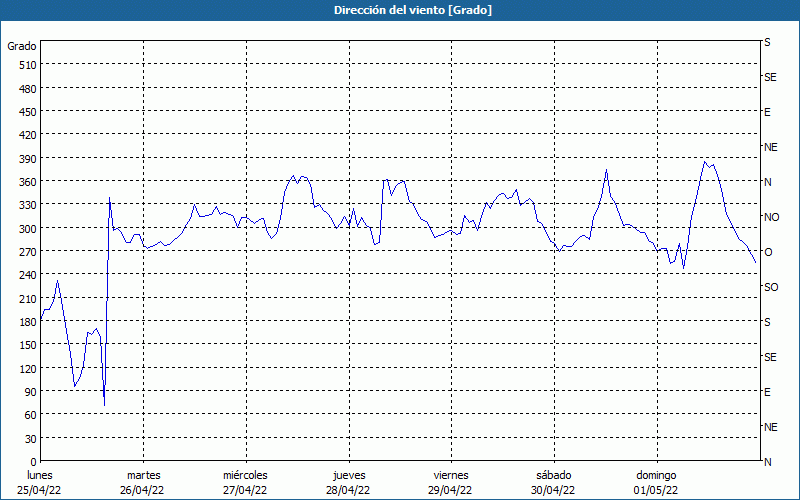
Task: Pick the 420 degree axis value
Action: [28, 135]
